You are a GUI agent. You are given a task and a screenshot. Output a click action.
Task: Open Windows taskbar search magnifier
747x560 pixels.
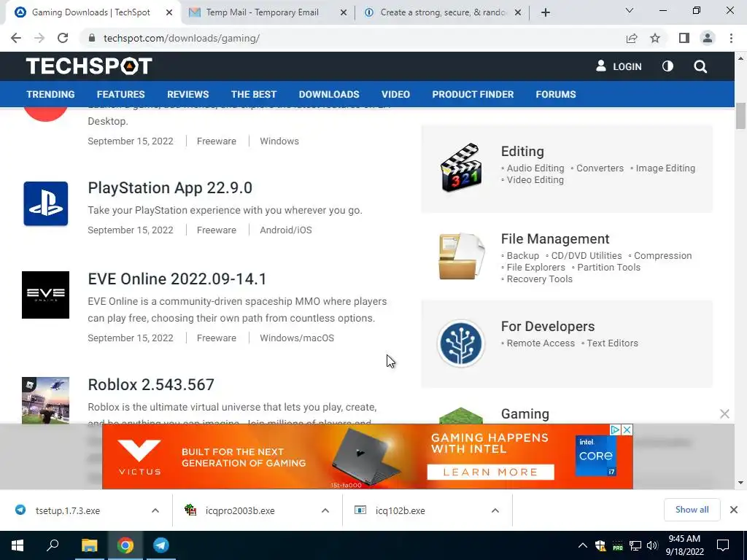pyautogui.click(x=53, y=545)
